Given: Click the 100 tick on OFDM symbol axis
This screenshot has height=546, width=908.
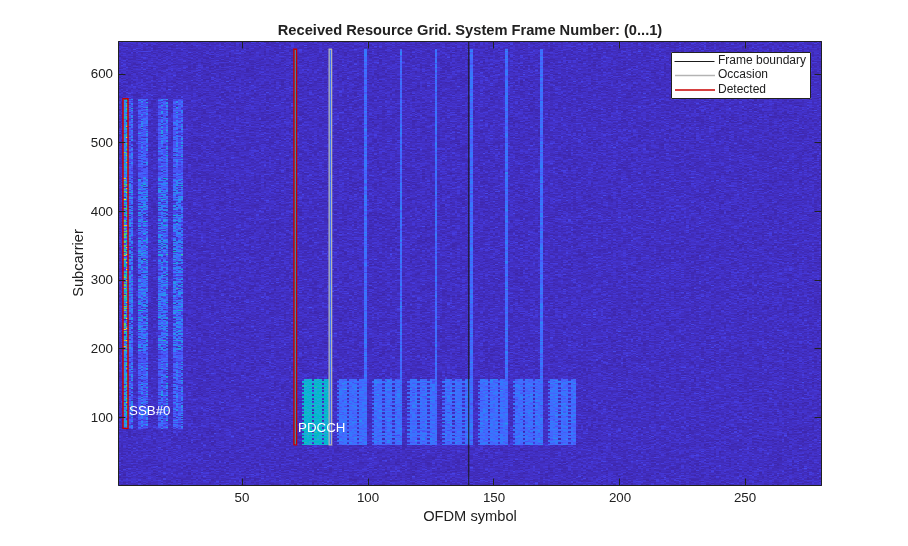Looking at the screenshot, I should [x=368, y=497].
